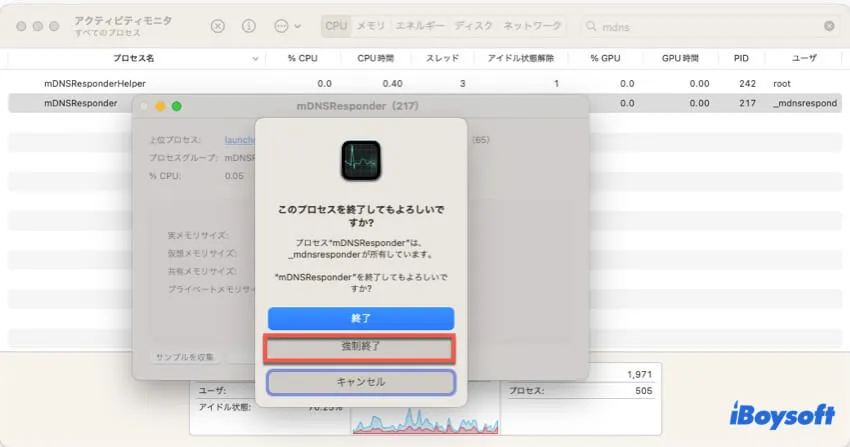The width and height of the screenshot is (850, 447).
Task: Clear the mdns search field text
Action: 829,26
